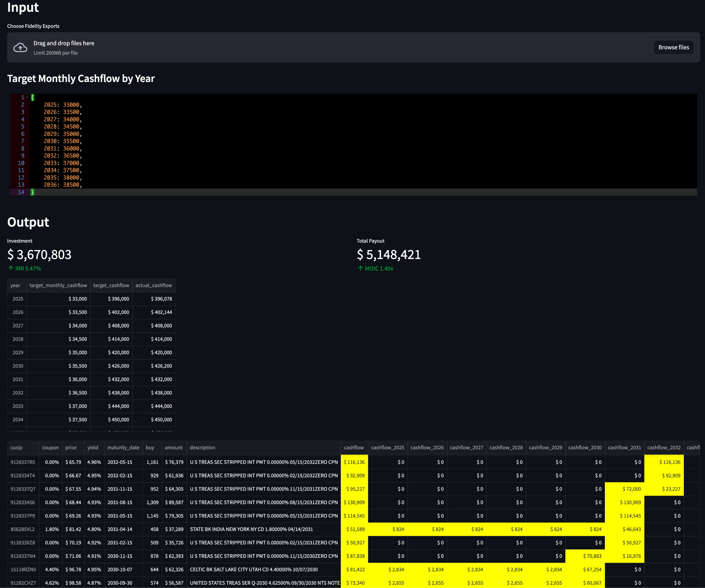Collapse the code fold arrow on line 1
The image size is (705, 588).
[x=27, y=98]
